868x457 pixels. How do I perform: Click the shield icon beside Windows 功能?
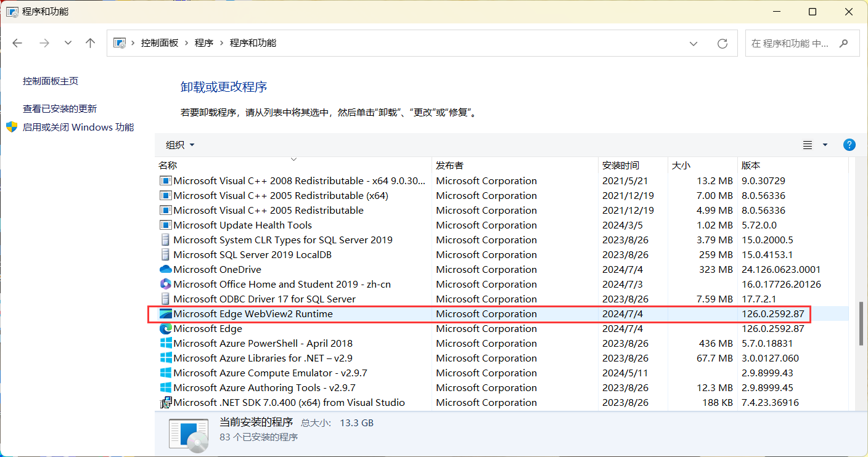pyautogui.click(x=12, y=127)
